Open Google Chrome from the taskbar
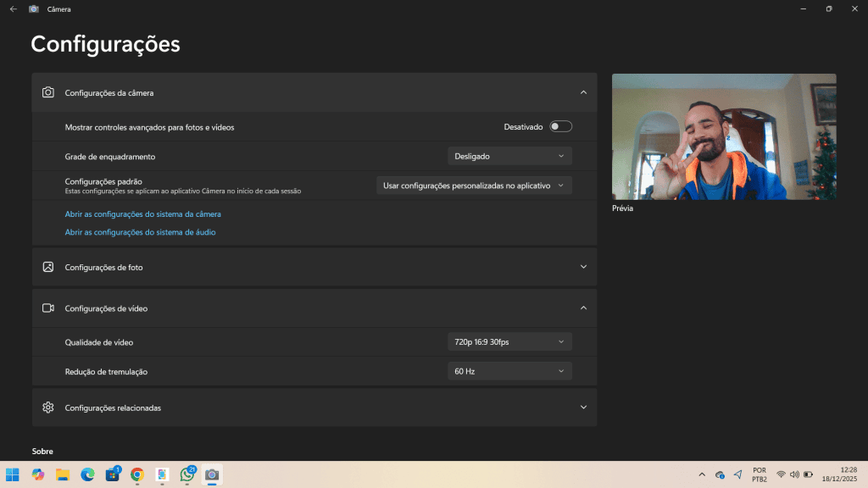Image resolution: width=868 pixels, height=488 pixels. point(137,474)
